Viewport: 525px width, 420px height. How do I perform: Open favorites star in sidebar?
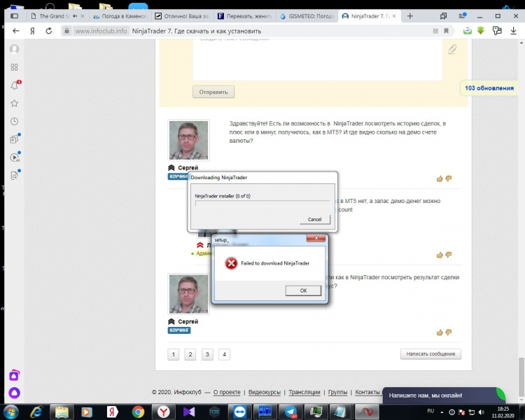coord(14,103)
